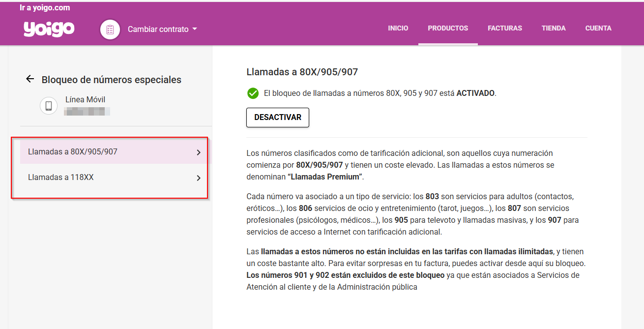The image size is (644, 329).
Task: Click the back arrow beside Bloqueo de números especiales
Action: point(29,79)
